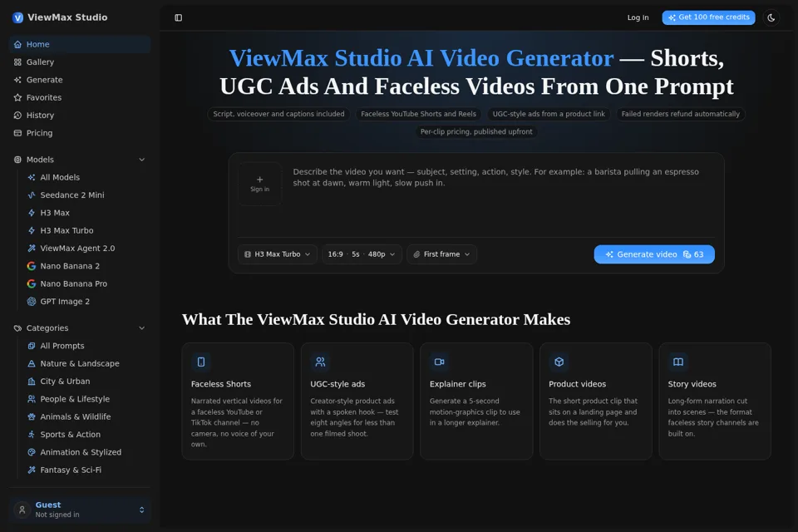Collapse the Models section chevron

[142, 160]
